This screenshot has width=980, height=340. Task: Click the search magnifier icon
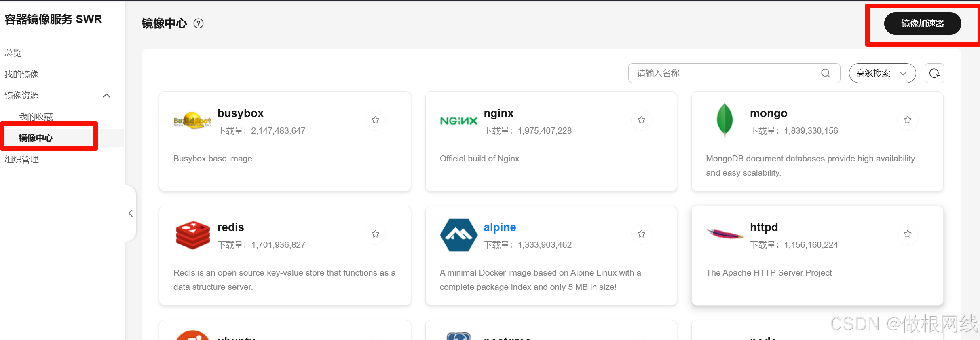click(x=826, y=73)
